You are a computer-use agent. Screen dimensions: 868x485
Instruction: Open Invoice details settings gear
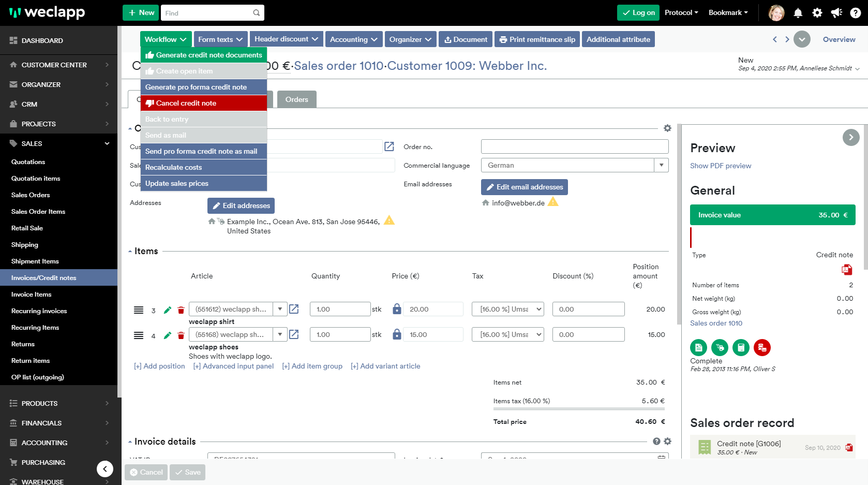tap(667, 441)
